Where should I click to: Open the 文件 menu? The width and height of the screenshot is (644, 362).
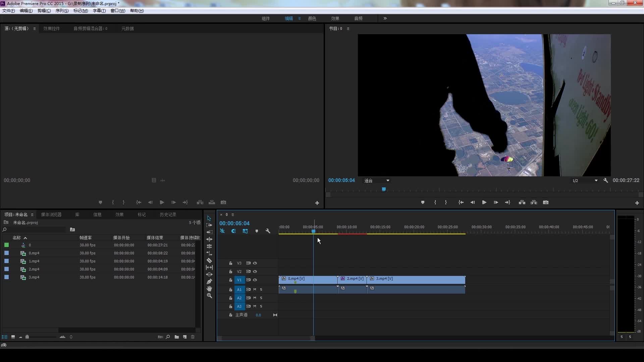coord(8,11)
